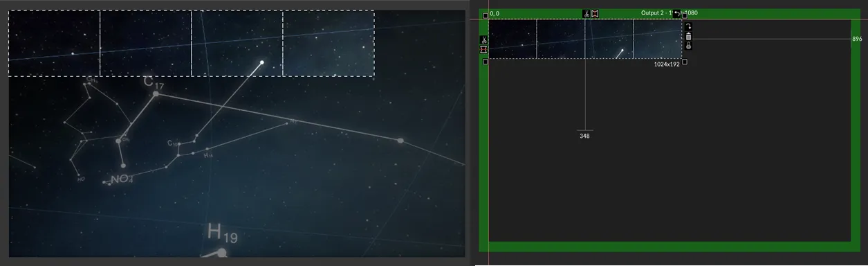Click the 0, 0 position label
The image size is (868, 266).
(495, 13)
